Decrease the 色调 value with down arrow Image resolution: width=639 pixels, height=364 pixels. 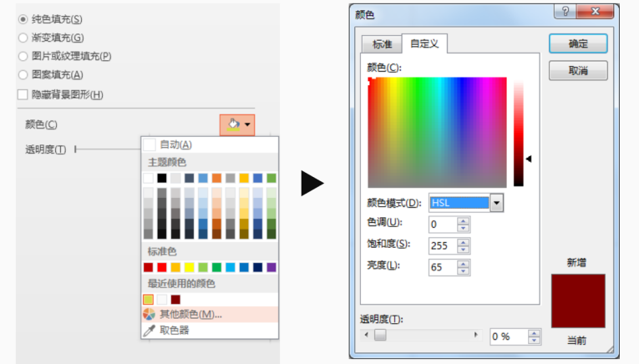(464, 229)
